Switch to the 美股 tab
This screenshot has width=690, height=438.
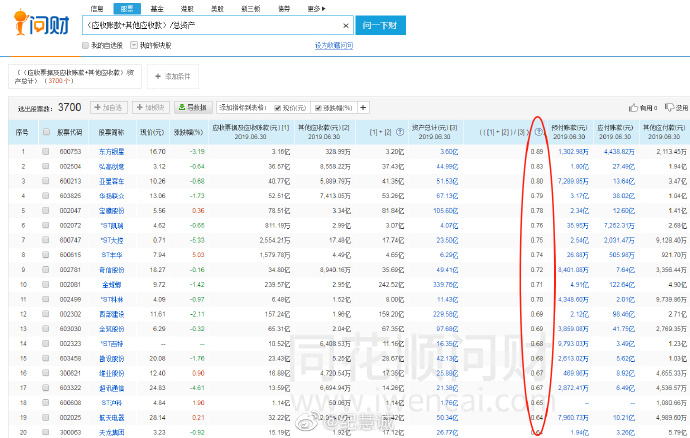tap(217, 8)
